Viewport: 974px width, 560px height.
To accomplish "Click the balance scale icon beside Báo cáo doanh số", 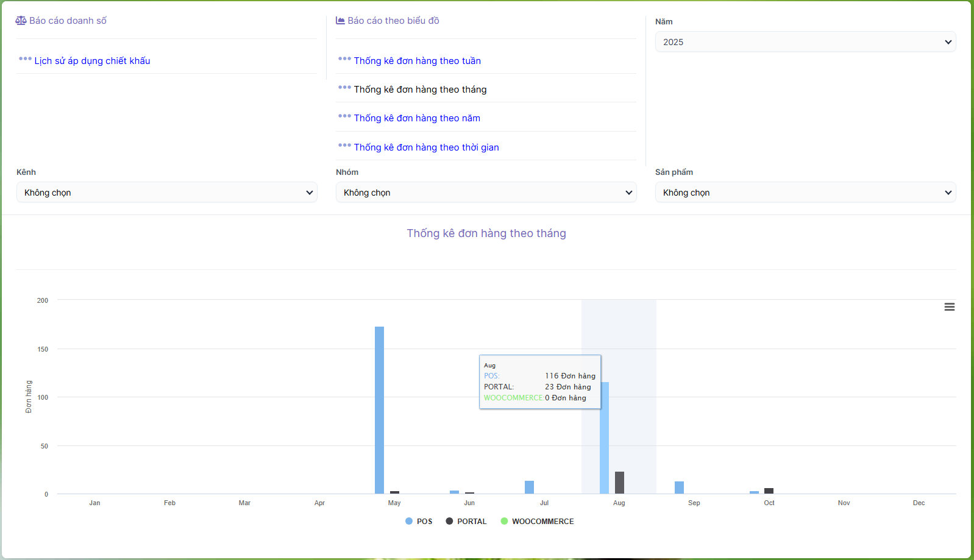I will coord(21,21).
